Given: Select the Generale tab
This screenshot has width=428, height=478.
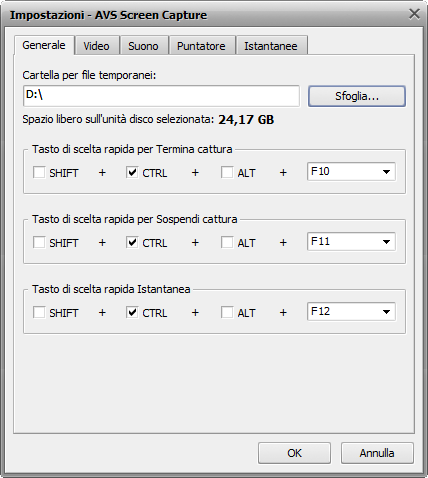Looking at the screenshot, I should (44, 45).
